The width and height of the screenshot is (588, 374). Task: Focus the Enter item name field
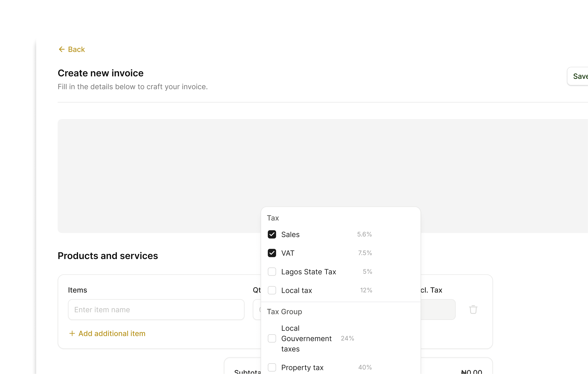click(x=156, y=310)
